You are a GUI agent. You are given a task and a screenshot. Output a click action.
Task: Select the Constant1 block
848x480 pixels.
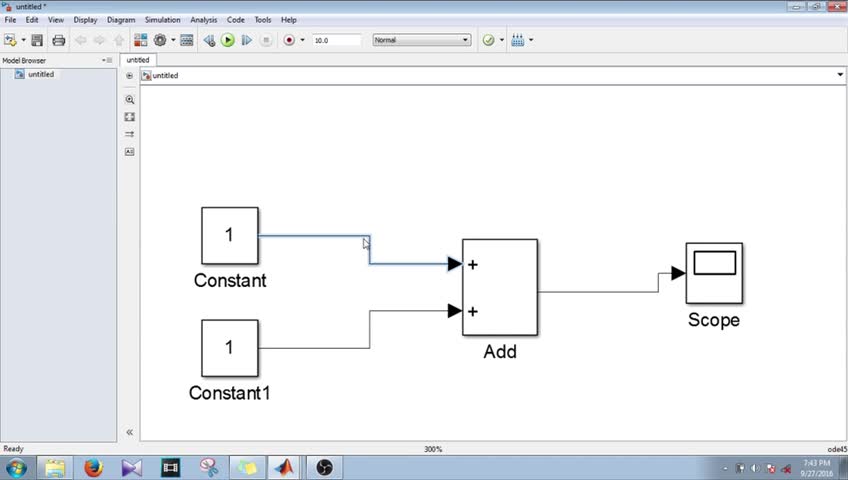click(x=230, y=348)
